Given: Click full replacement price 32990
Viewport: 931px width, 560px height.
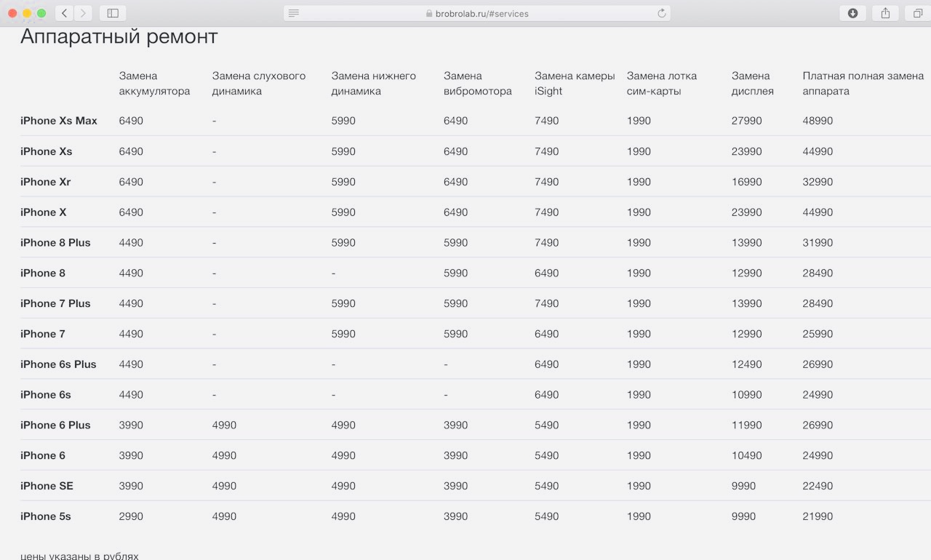Looking at the screenshot, I should (x=818, y=182).
